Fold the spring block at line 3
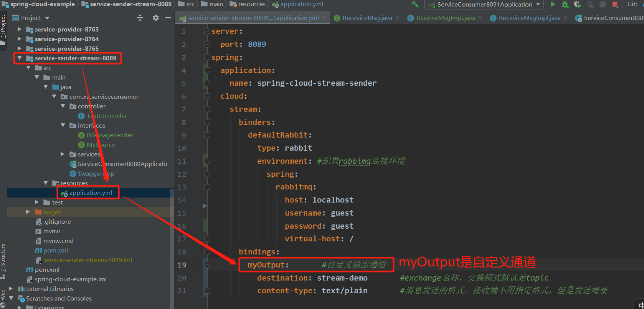The width and height of the screenshot is (644, 309). [x=207, y=57]
